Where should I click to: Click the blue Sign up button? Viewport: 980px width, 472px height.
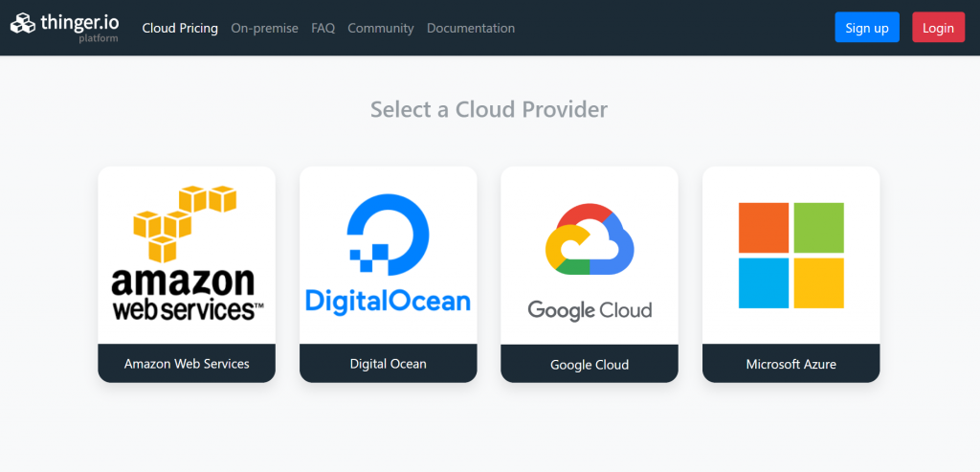867,28
